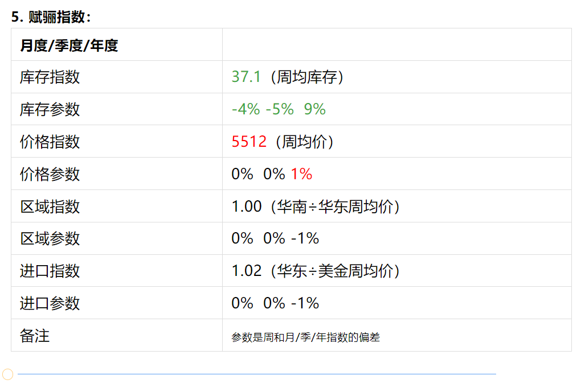This screenshot has width=585, height=392.
Task: Click the "区域指数" row label
Action: pyautogui.click(x=50, y=207)
